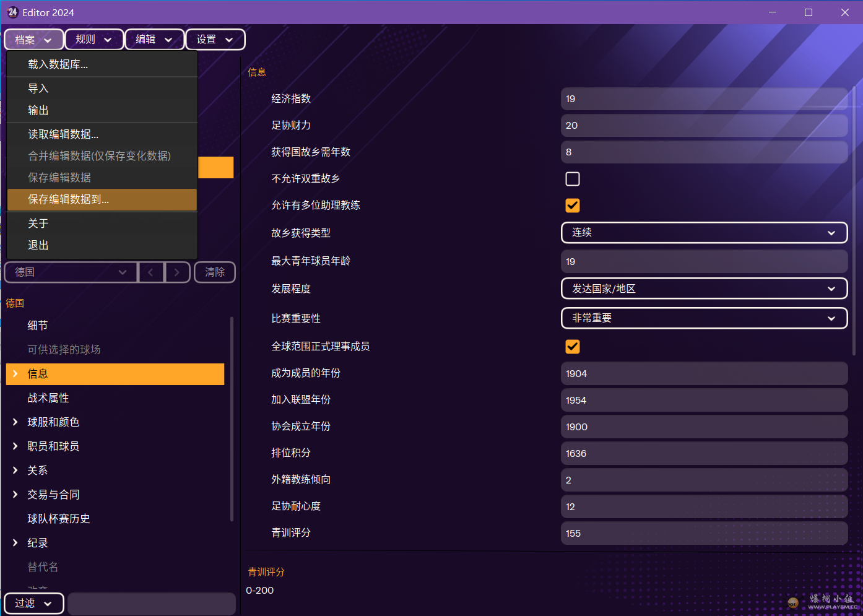Toggle 全球范围正式理事成员 checkbox
This screenshot has width=863, height=616.
click(x=573, y=347)
